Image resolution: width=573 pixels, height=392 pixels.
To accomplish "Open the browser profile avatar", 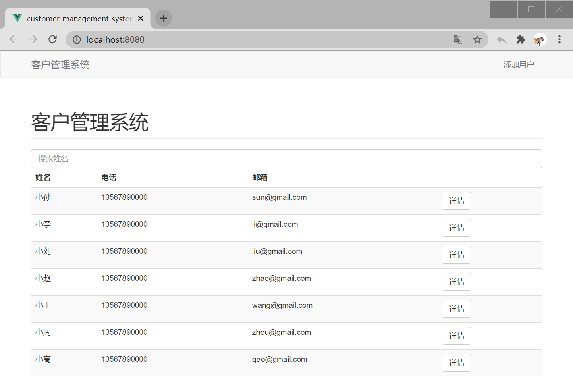I will coord(540,39).
